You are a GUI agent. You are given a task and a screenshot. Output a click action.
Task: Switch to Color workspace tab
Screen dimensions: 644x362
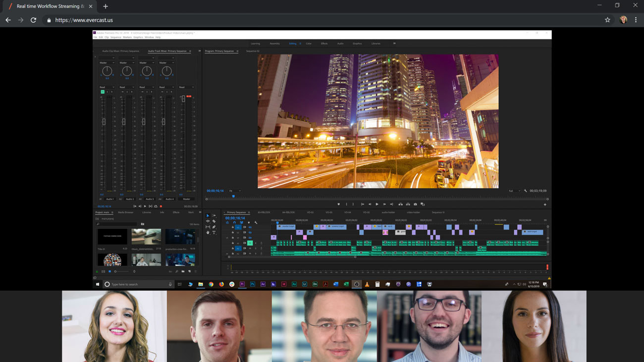point(309,44)
